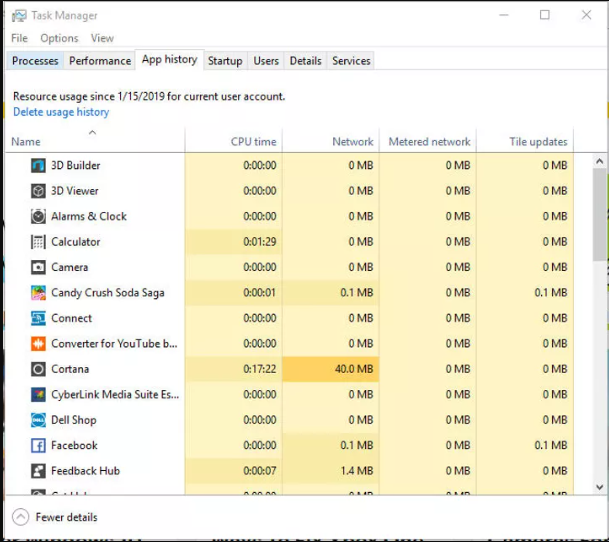
Task: Select the Cortana circle icon
Action: point(38,369)
